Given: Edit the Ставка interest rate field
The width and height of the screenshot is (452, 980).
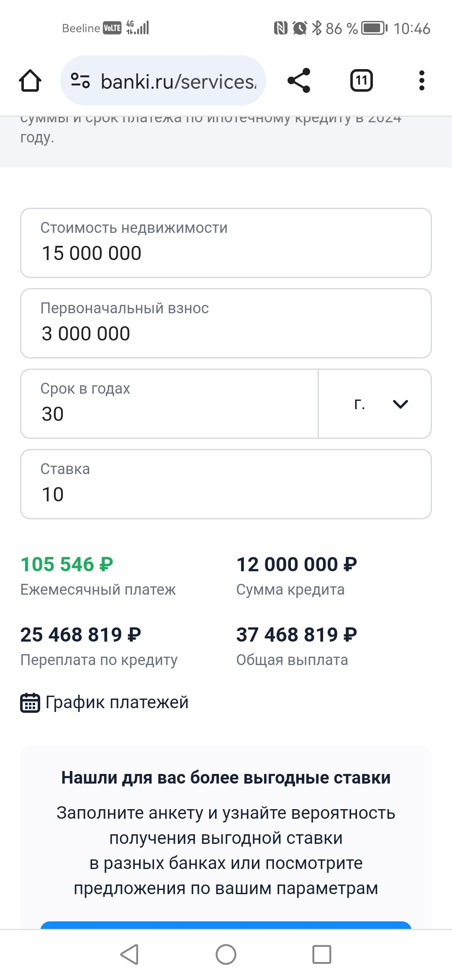Looking at the screenshot, I should click(226, 484).
